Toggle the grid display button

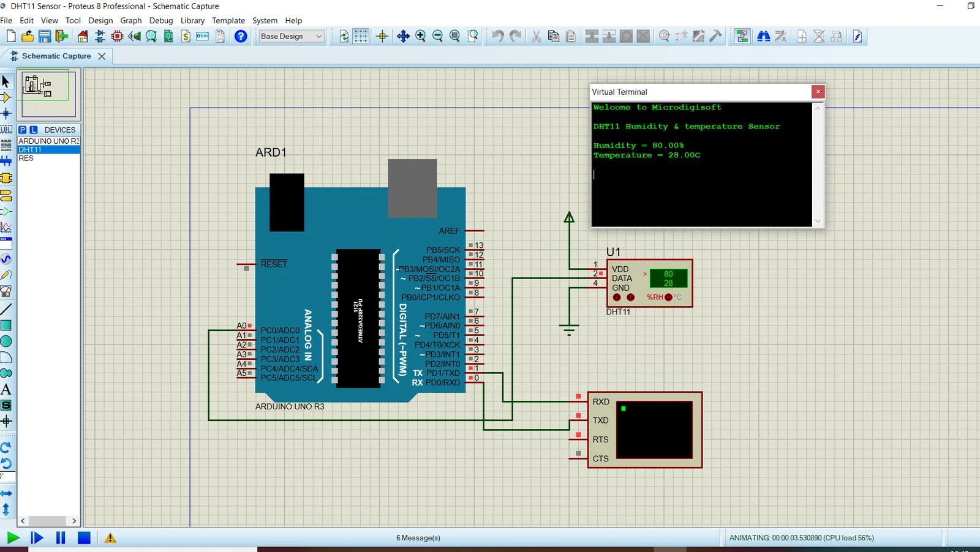tap(361, 36)
